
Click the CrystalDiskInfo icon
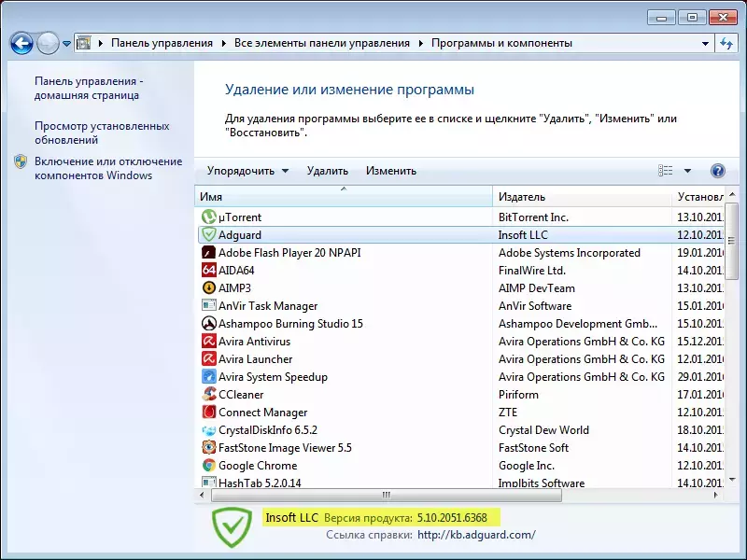pyautogui.click(x=208, y=430)
